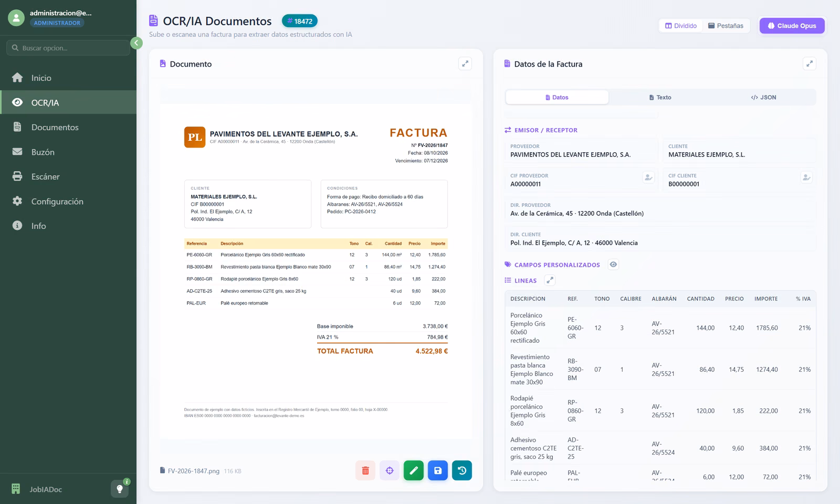
Task: Expand the Documento panel to fullscreen
Action: click(465, 64)
